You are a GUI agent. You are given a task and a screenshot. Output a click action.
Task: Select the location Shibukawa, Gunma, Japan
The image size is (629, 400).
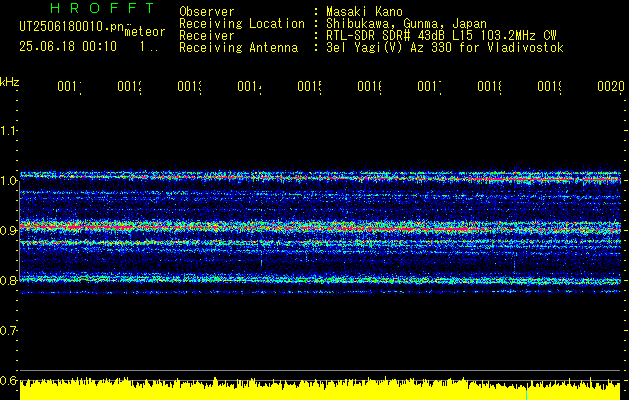406,24
